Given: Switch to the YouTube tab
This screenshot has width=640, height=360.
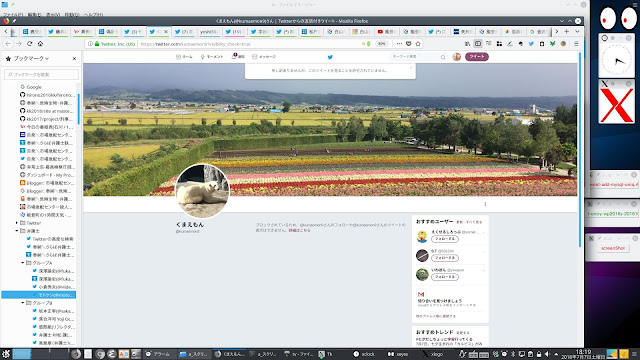Looking at the screenshot, I should (x=386, y=31).
